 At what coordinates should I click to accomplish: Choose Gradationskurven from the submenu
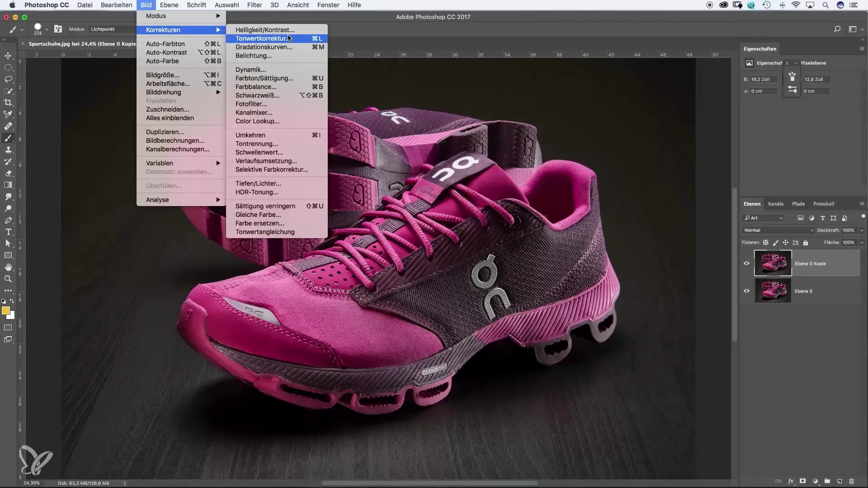(x=277, y=47)
